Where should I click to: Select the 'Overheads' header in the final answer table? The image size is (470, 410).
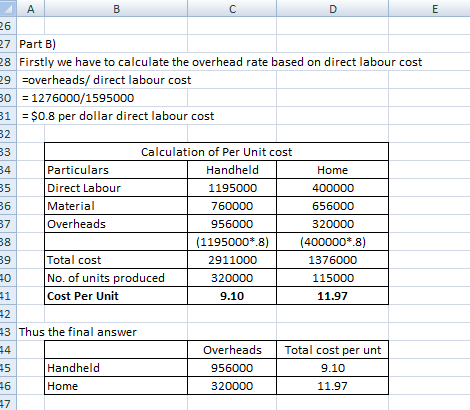click(232, 350)
